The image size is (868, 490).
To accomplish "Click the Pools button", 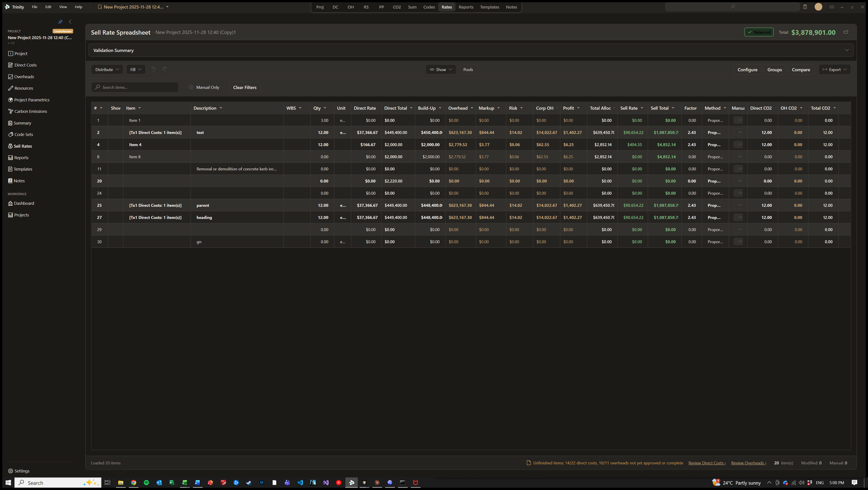I will point(468,69).
